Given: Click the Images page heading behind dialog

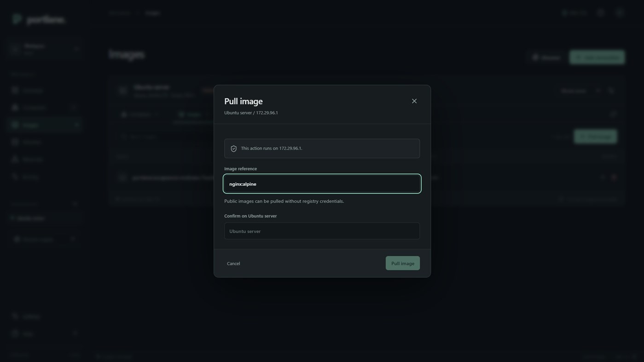Looking at the screenshot, I should (x=127, y=54).
